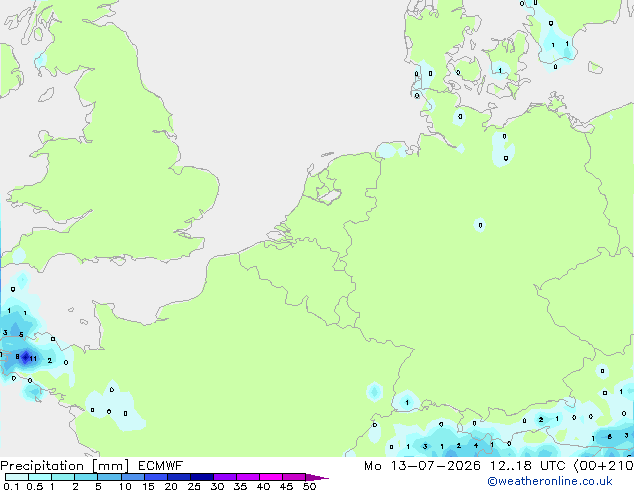Select the 30–35 mm violet legend swatch
The image size is (634, 490).
tap(224, 477)
